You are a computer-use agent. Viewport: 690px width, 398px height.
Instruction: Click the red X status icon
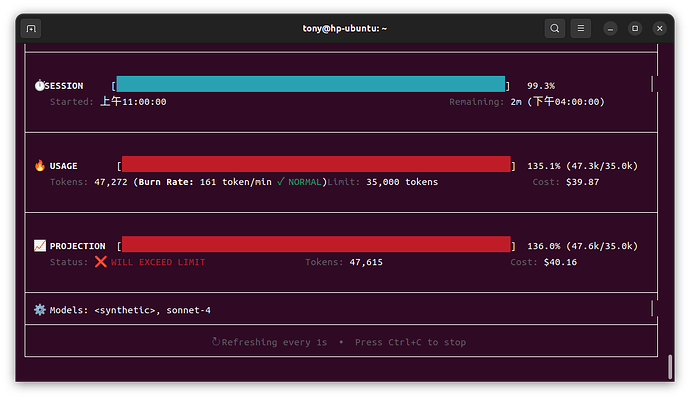(101, 262)
